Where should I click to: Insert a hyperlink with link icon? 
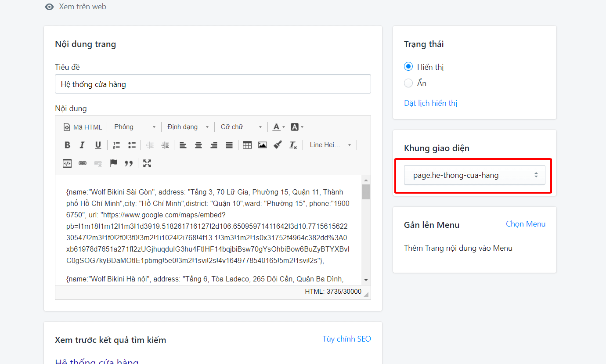83,163
